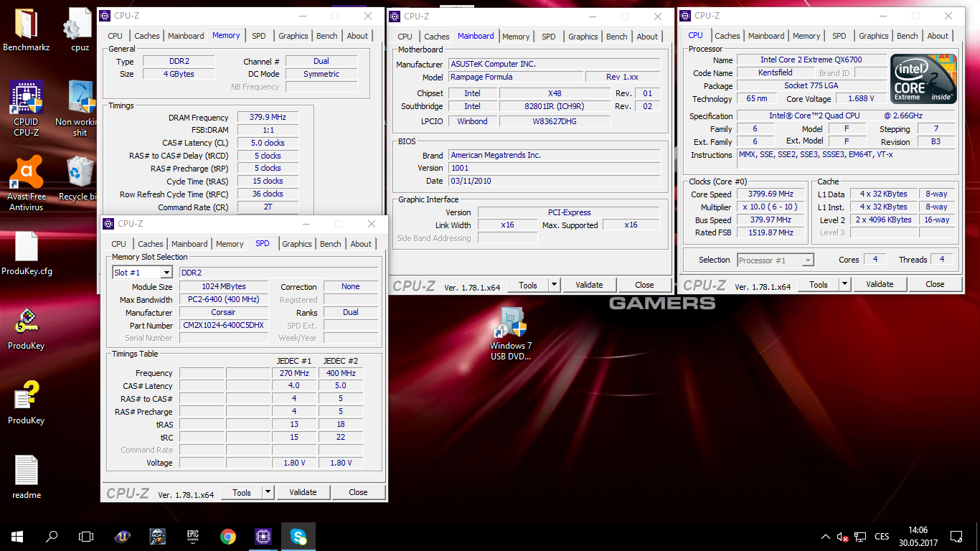Viewport: 980px width, 551px height.
Task: Switch to CPU-Z via its taskbar icon
Action: [x=263, y=536]
